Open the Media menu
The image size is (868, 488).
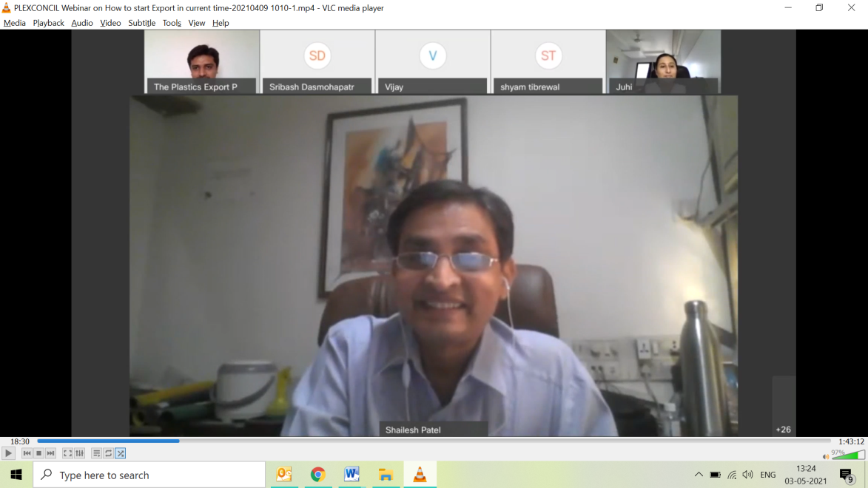(x=15, y=23)
